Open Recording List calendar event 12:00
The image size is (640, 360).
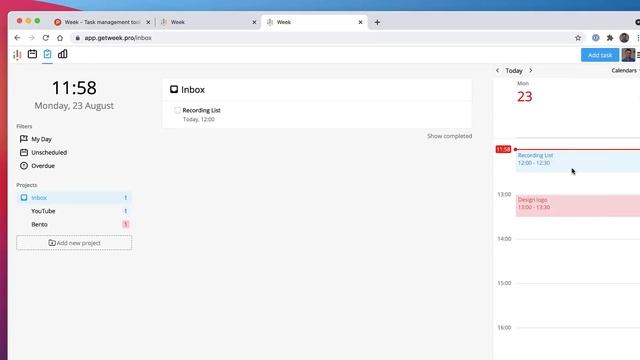[578, 161]
